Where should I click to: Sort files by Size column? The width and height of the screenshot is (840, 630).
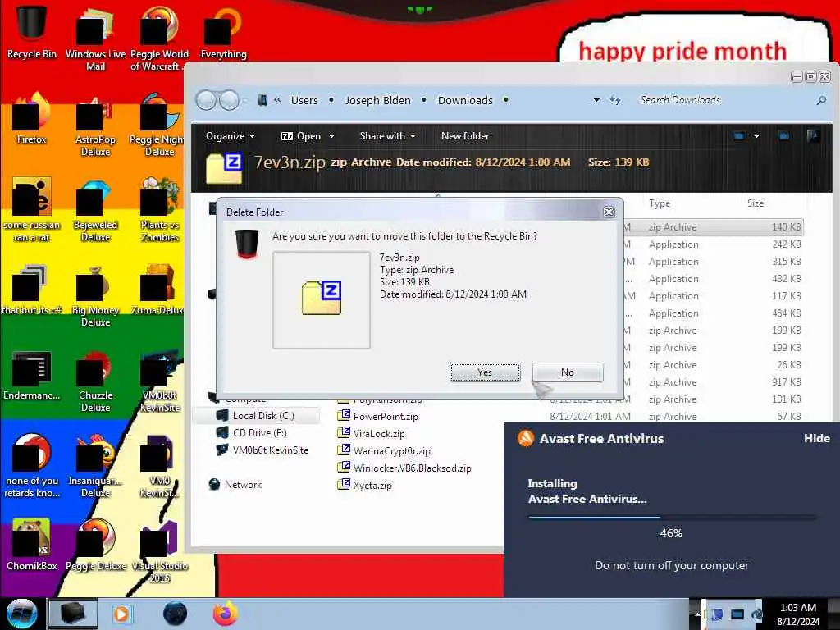click(756, 203)
